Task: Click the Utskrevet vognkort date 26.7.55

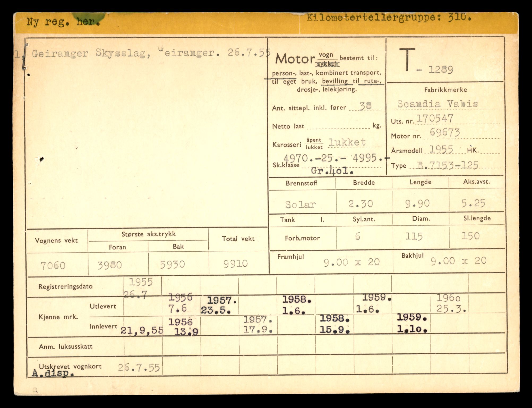Action: click(x=139, y=368)
